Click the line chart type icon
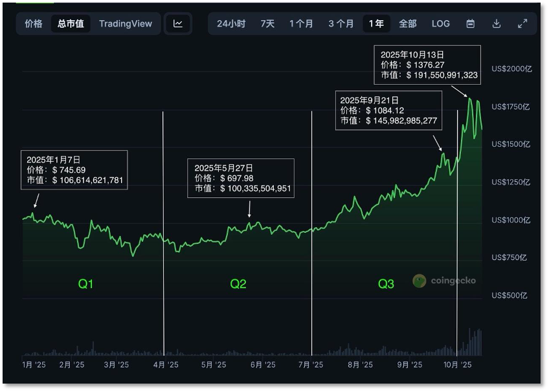This screenshot has height=392, width=549. pos(178,24)
